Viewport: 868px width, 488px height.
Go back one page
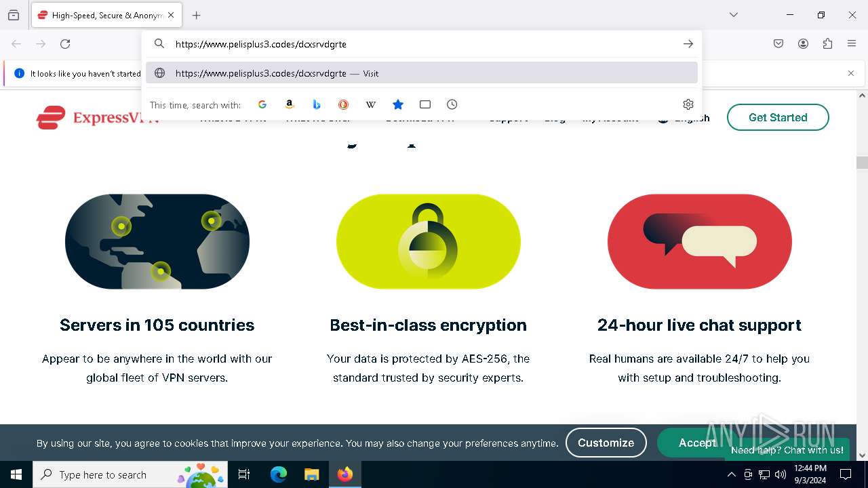pyautogui.click(x=16, y=44)
